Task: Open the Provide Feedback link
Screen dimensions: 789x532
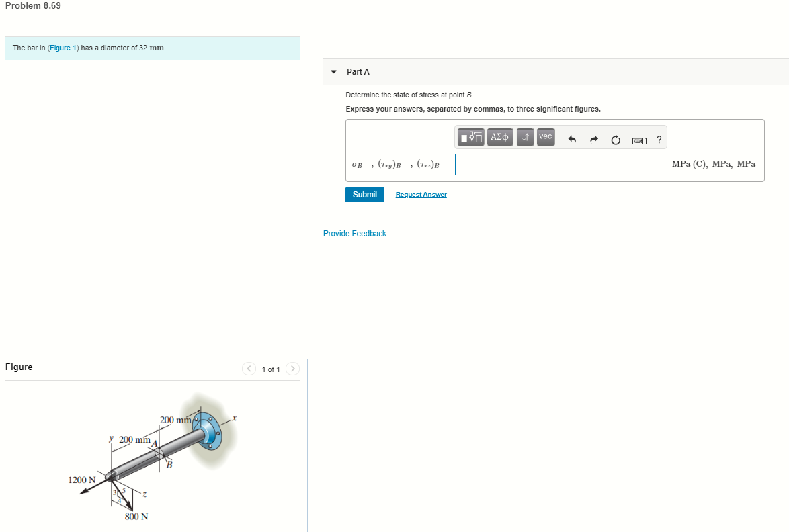Action: 355,233
